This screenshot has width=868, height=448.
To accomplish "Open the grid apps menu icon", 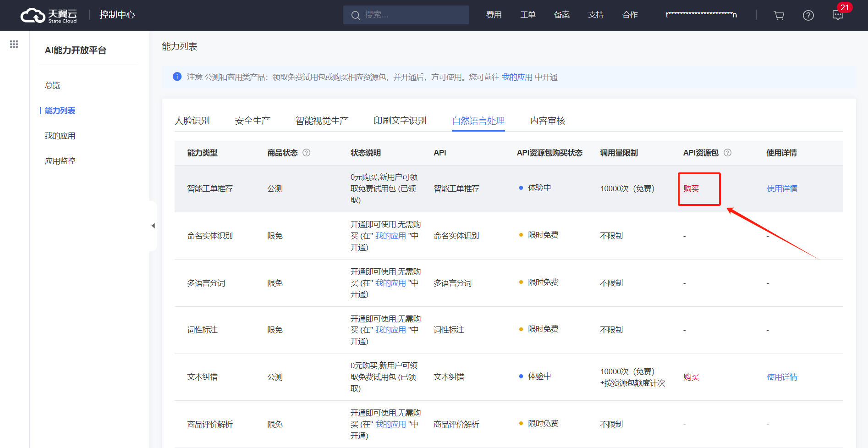I will pyautogui.click(x=14, y=44).
